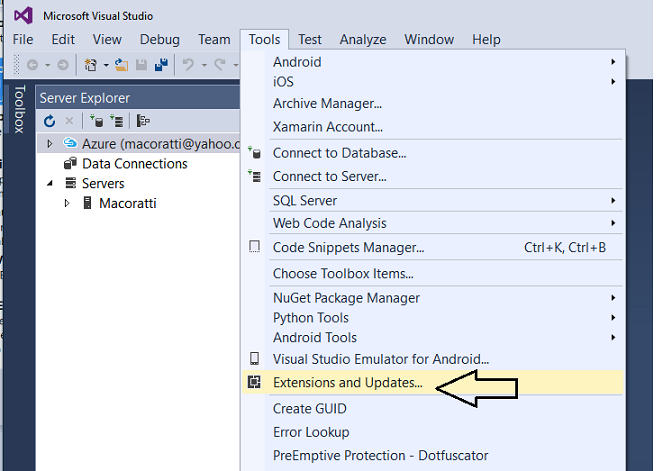Image resolution: width=663 pixels, height=471 pixels.
Task: Click the Navigate Backward toolbar icon
Action: [x=33, y=65]
